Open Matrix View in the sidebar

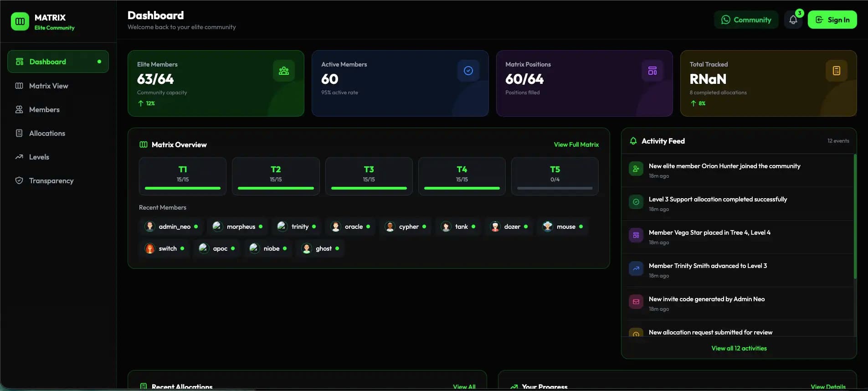coord(58,86)
